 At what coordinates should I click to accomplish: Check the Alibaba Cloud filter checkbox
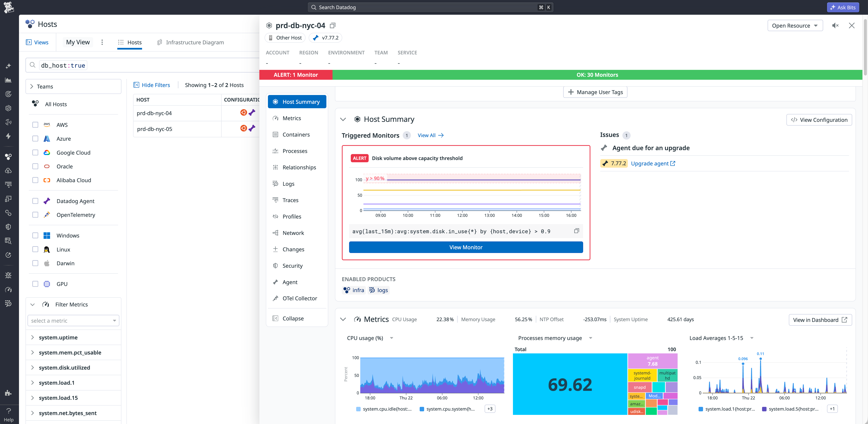[x=35, y=180]
